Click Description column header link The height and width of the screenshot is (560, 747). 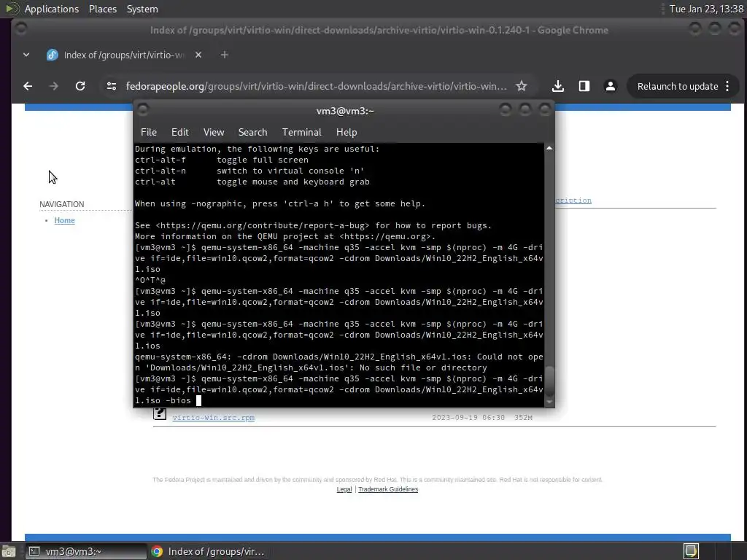pos(573,201)
